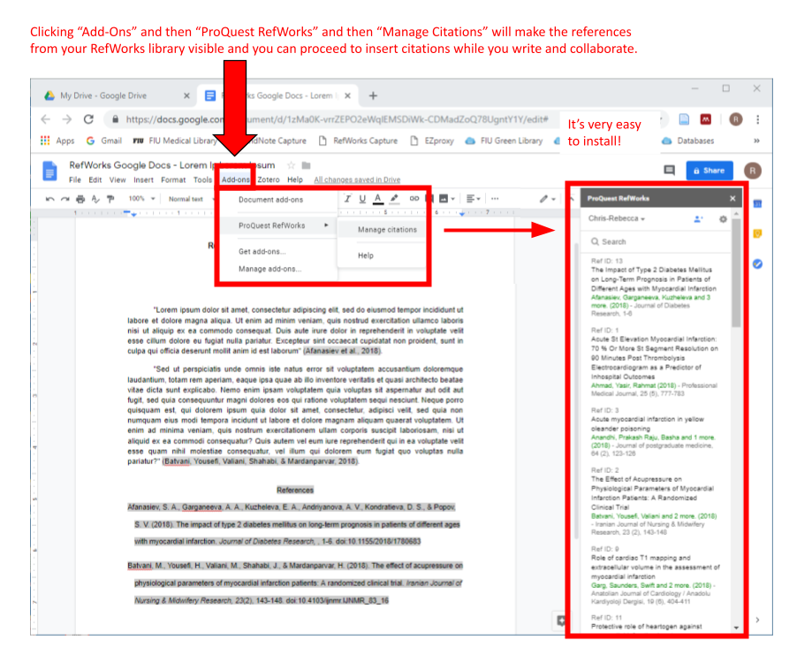Click the Print toolbar icon
The height and width of the screenshot is (648, 812).
click(80, 199)
